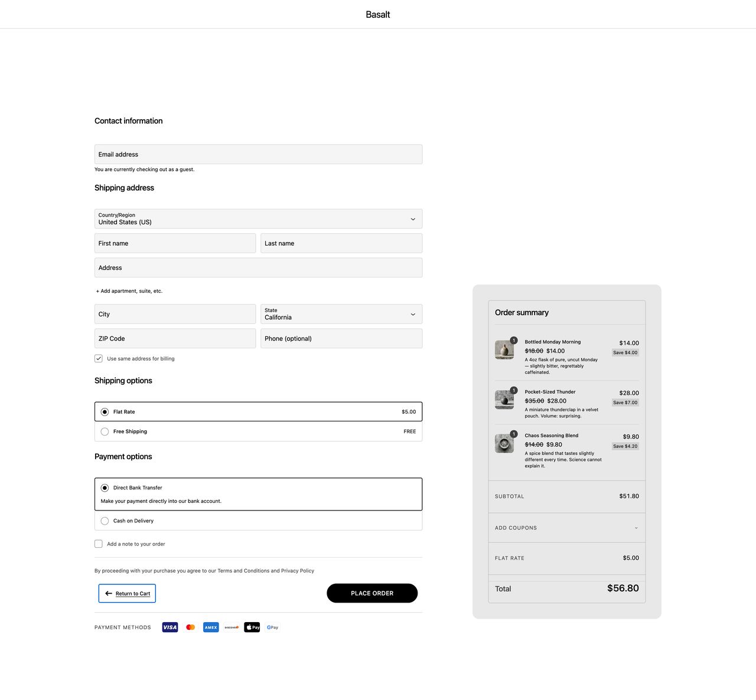This screenshot has width=756, height=700.
Task: Click the Mastercard payment icon
Action: coord(190,627)
